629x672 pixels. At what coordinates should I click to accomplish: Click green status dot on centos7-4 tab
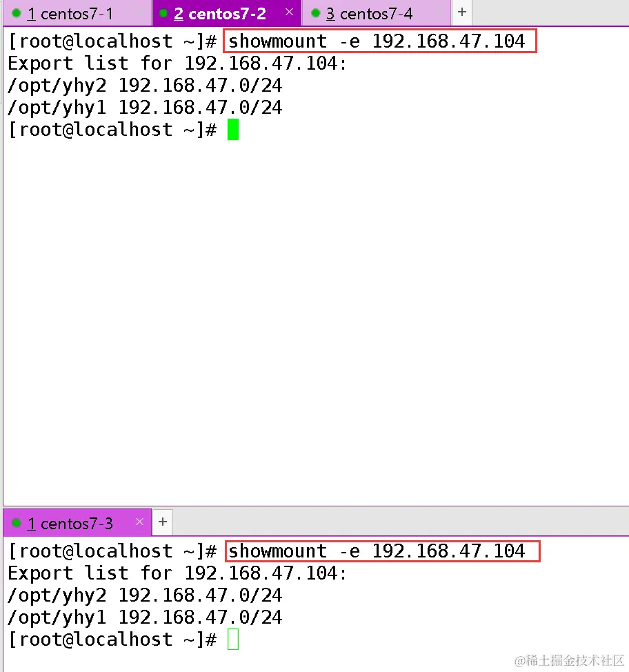pos(315,13)
